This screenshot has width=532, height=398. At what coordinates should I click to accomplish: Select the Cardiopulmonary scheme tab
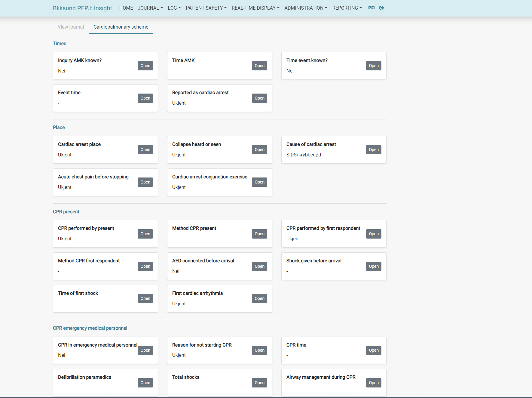click(121, 27)
